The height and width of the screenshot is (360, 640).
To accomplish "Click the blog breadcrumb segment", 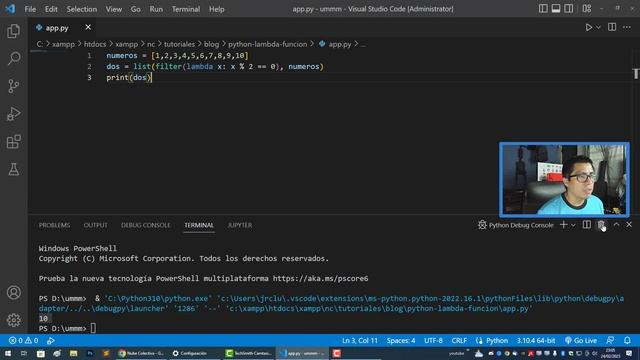I will [x=211, y=44].
